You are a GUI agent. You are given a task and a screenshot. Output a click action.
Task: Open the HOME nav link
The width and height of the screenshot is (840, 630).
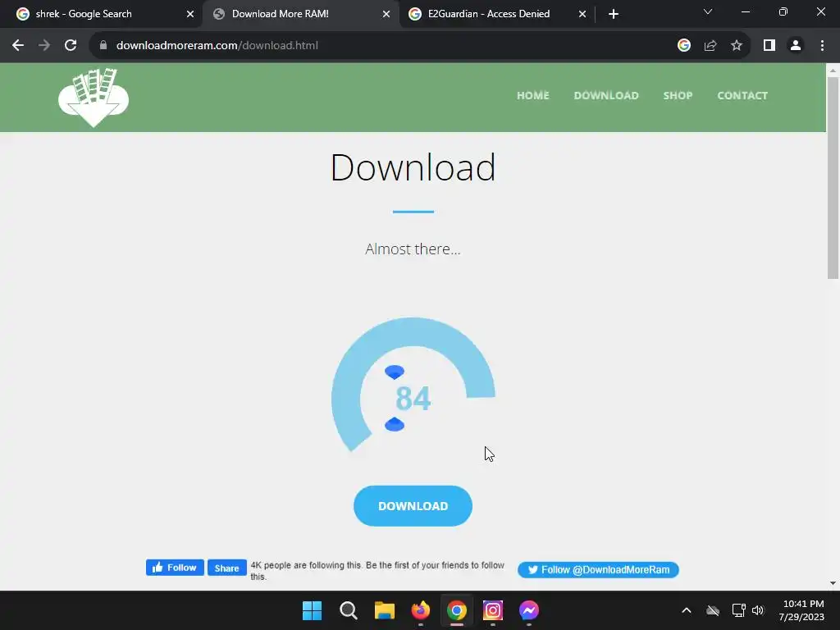(533, 95)
